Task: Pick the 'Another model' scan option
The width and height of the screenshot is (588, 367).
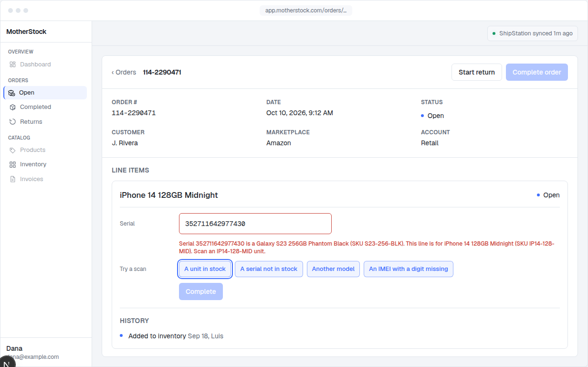Action: pyautogui.click(x=333, y=269)
